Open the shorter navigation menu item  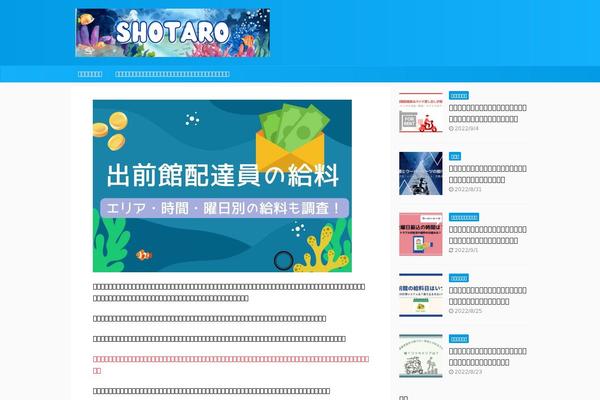click(x=90, y=74)
